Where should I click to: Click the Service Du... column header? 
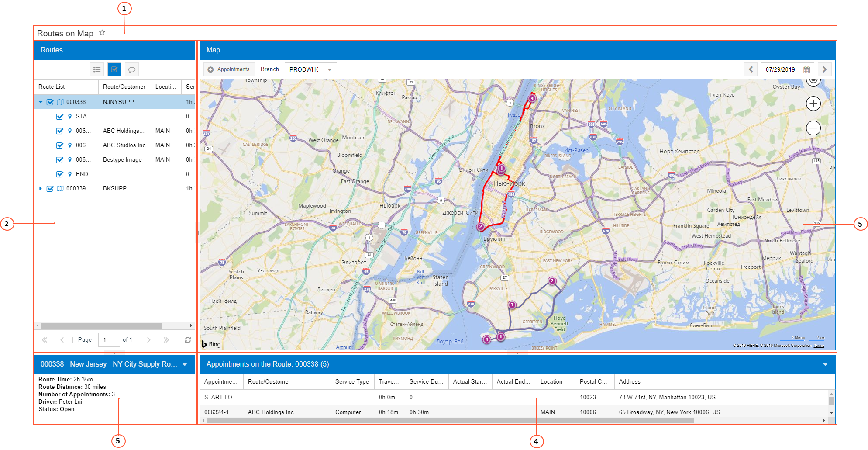[x=427, y=381]
